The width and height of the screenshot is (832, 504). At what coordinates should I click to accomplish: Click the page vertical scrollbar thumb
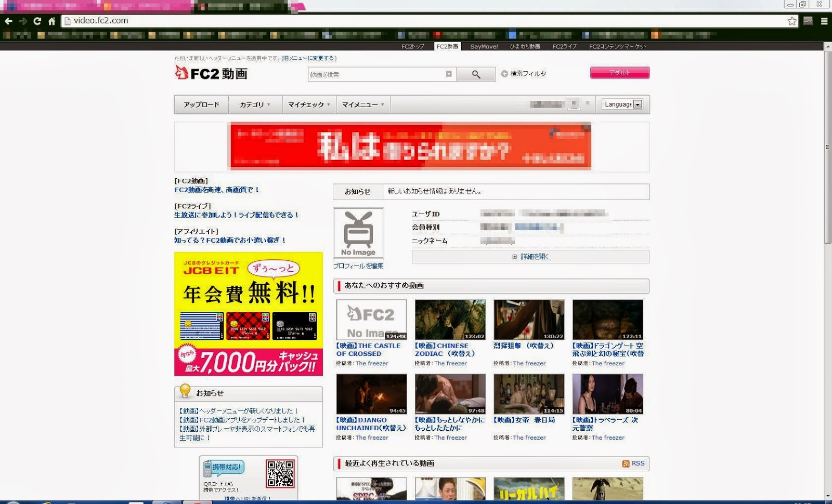point(828,147)
